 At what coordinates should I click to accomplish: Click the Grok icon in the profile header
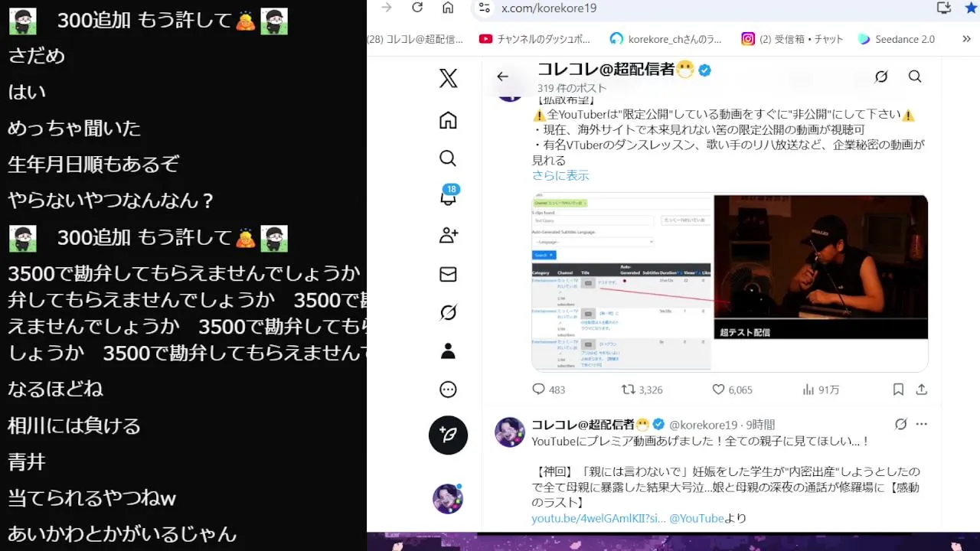(881, 77)
